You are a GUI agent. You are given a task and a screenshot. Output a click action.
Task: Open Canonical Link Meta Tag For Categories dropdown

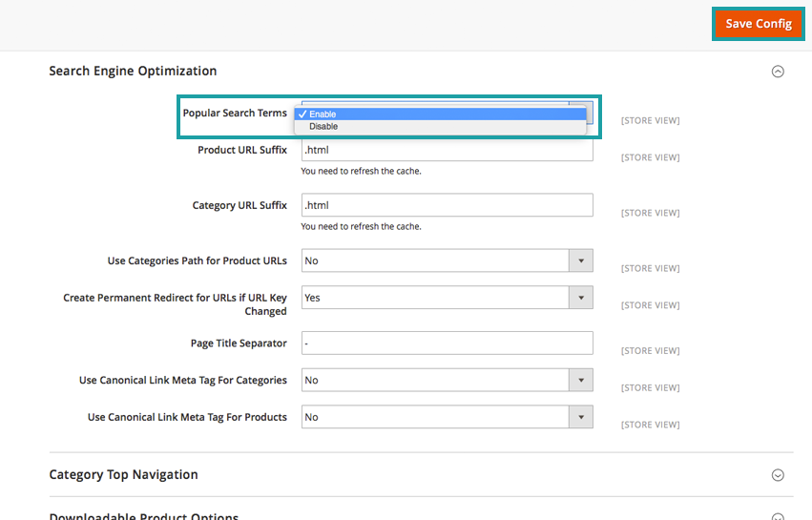click(x=447, y=380)
